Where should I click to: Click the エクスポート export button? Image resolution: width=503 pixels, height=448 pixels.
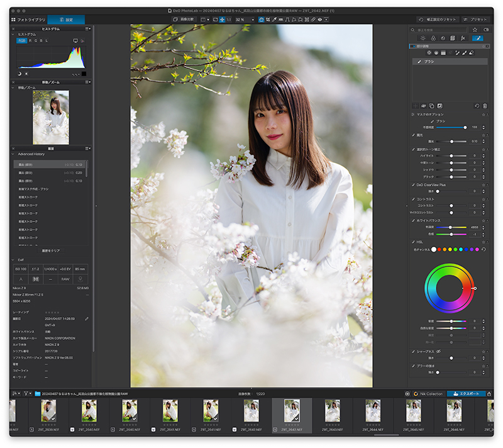[x=466, y=394]
